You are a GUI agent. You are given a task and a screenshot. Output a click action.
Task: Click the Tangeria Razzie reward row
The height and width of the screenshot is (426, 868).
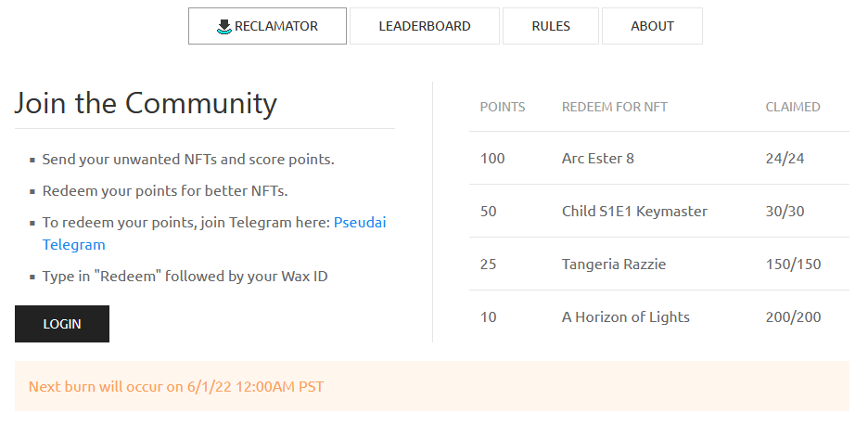click(x=658, y=264)
